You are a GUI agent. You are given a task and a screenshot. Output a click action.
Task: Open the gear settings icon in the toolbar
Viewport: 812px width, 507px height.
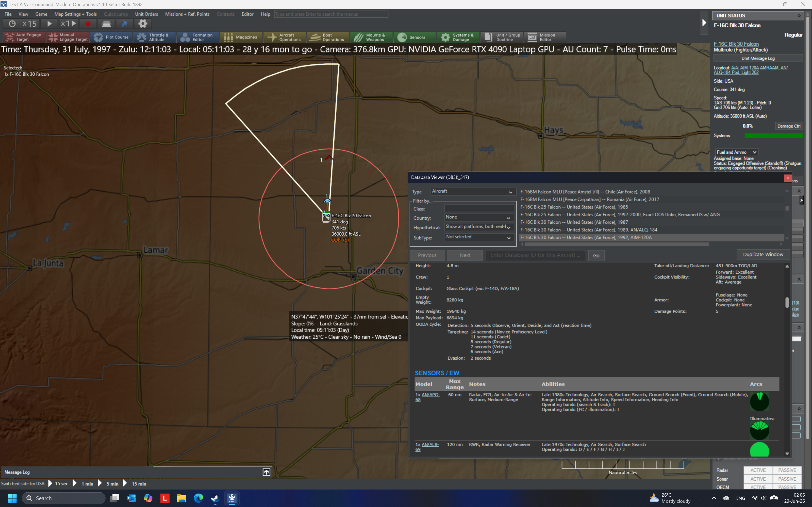click(x=143, y=24)
